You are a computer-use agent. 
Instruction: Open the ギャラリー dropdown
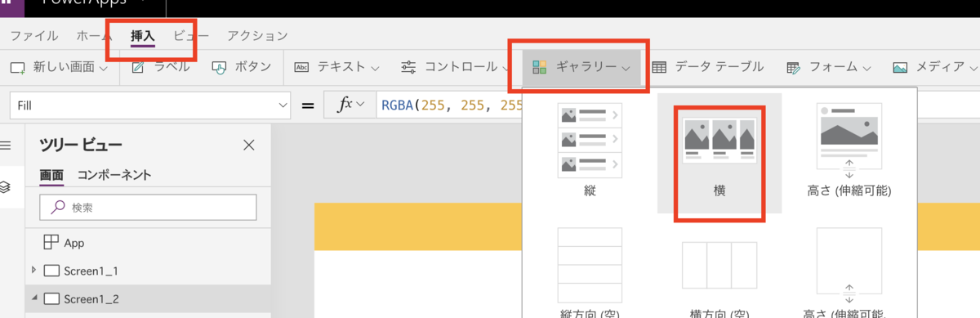tap(581, 67)
